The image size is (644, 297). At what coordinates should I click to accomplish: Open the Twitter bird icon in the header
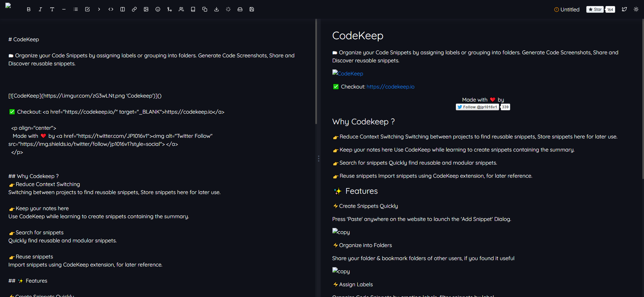(x=624, y=9)
